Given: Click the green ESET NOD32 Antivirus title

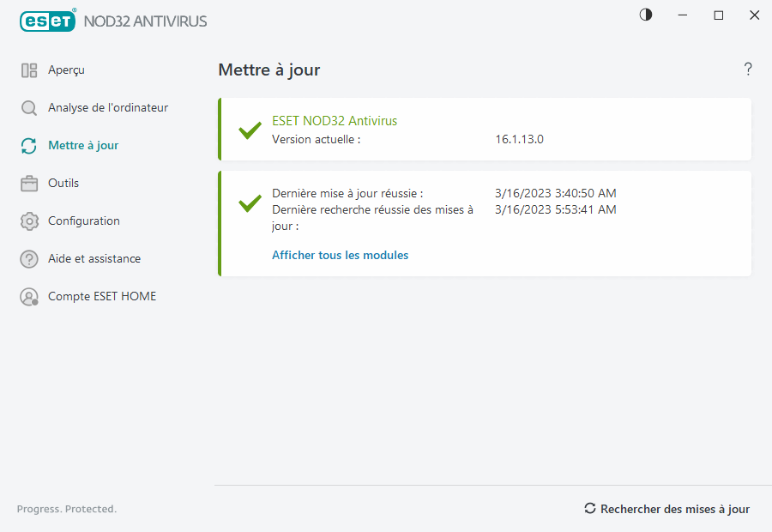Looking at the screenshot, I should [x=335, y=121].
